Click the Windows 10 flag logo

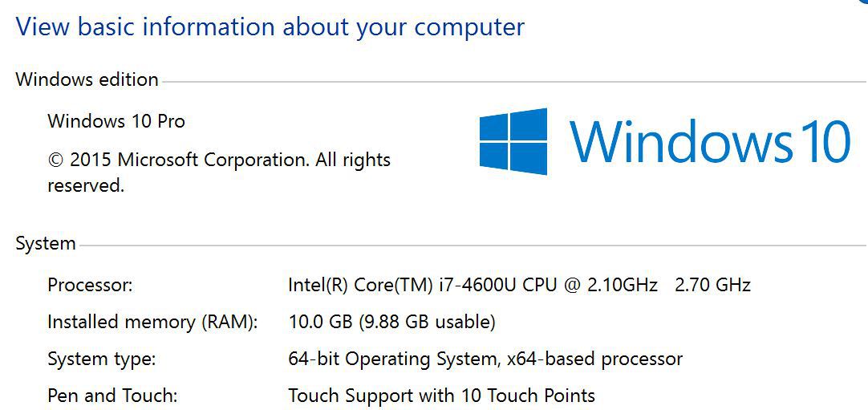[x=513, y=141]
